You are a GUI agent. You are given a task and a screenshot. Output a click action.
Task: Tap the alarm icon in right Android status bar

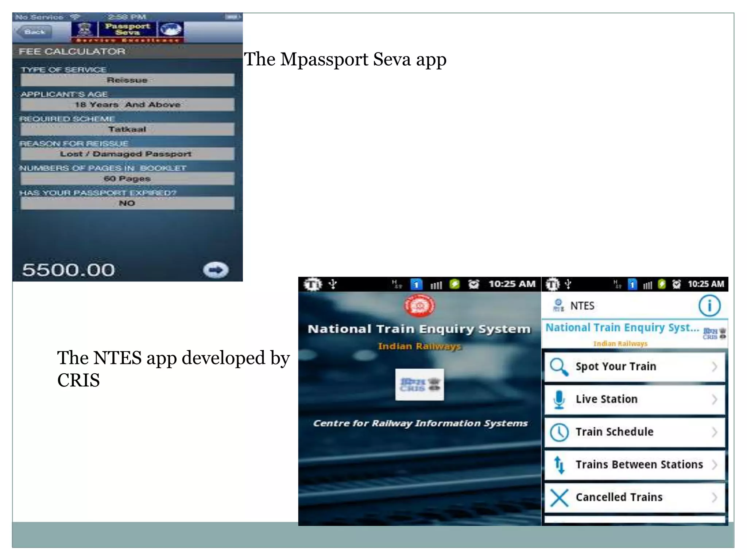pyautogui.click(x=676, y=284)
